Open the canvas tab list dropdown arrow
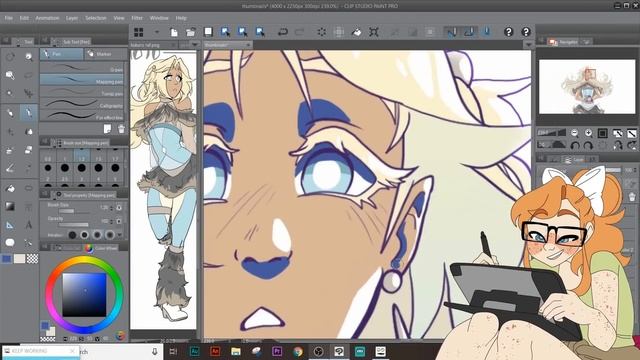Screen dimensions: 640x360 pos(528,44)
